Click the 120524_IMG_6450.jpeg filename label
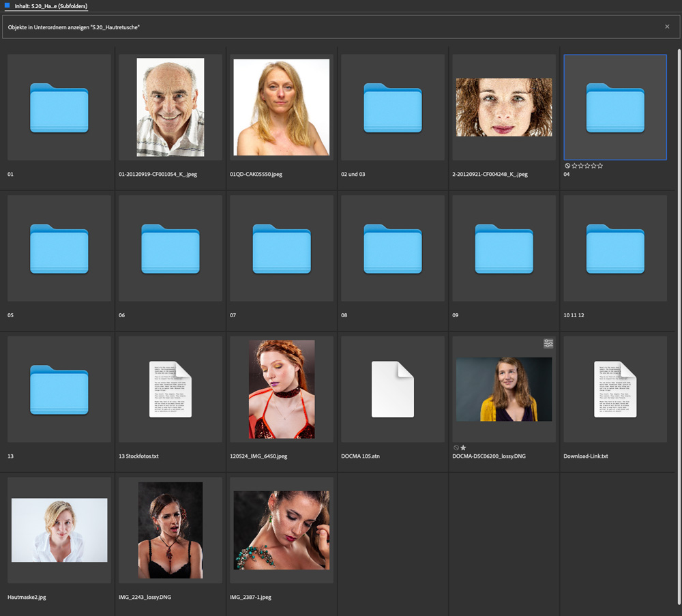The height and width of the screenshot is (616, 682). [x=258, y=456]
